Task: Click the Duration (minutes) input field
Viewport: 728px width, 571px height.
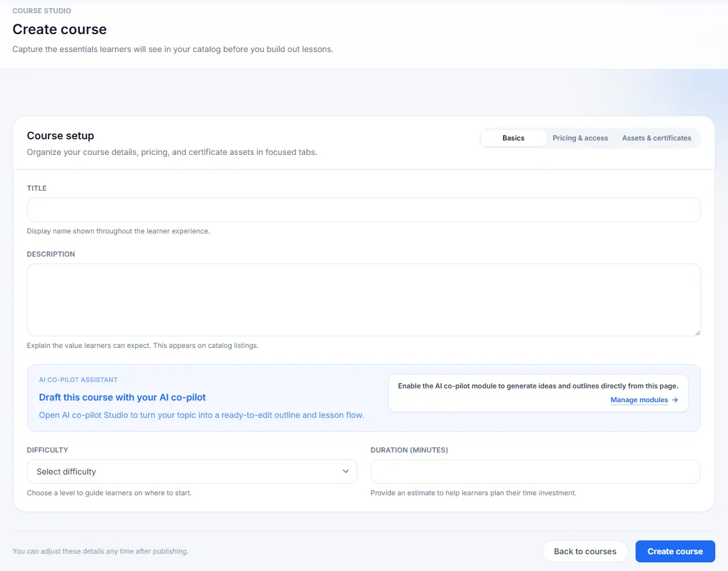Action: tap(536, 472)
